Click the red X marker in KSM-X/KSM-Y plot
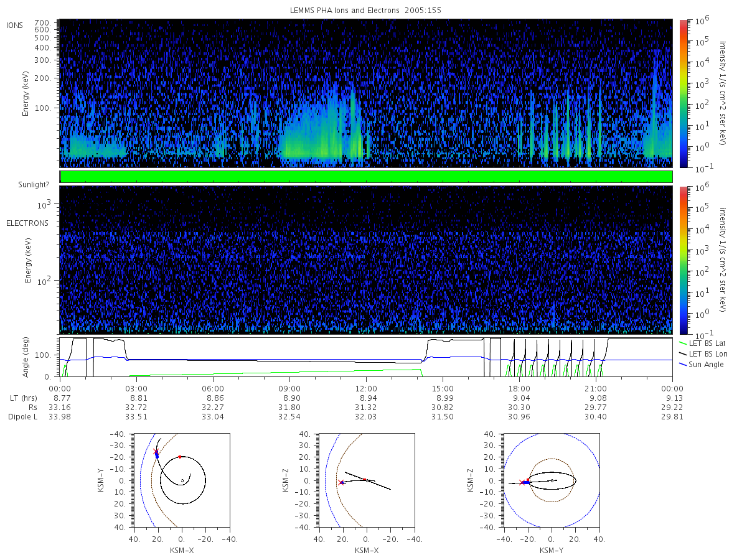The height and width of the screenshot is (560, 747). click(x=156, y=452)
